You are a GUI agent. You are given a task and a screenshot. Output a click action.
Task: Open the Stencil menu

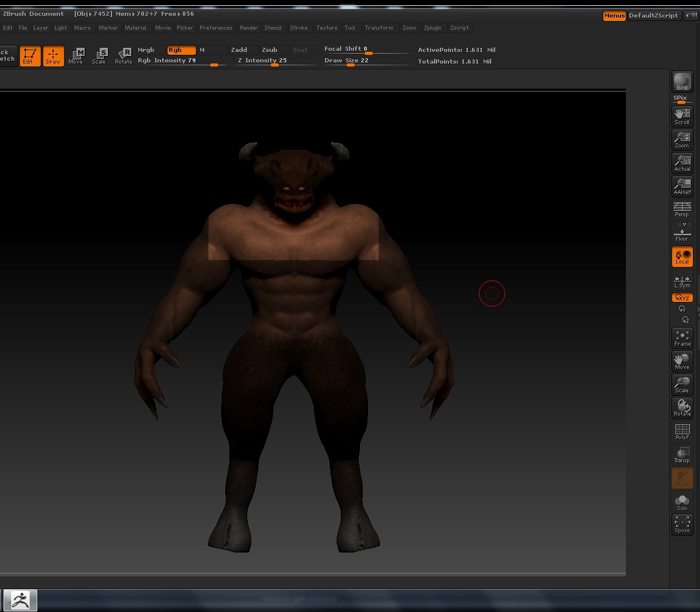273,28
